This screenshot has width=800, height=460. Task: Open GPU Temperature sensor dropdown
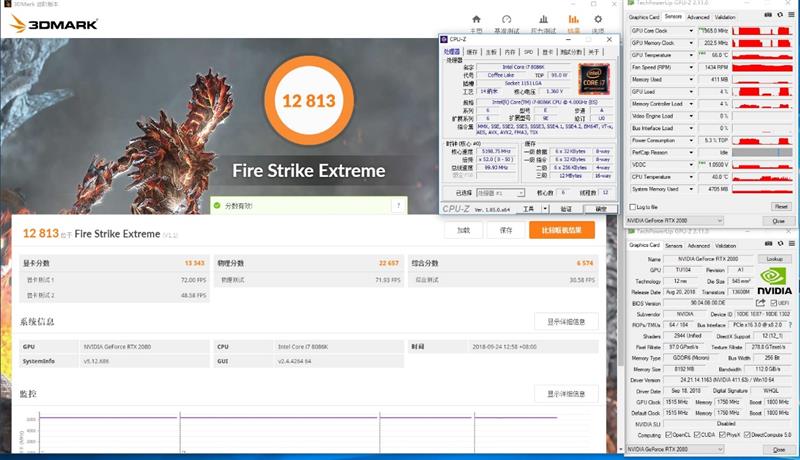click(691, 55)
